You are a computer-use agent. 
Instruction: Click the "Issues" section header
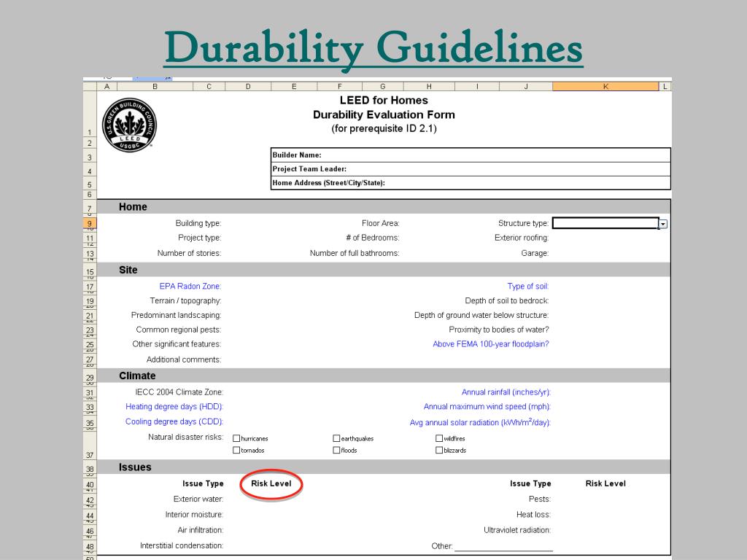(x=135, y=467)
